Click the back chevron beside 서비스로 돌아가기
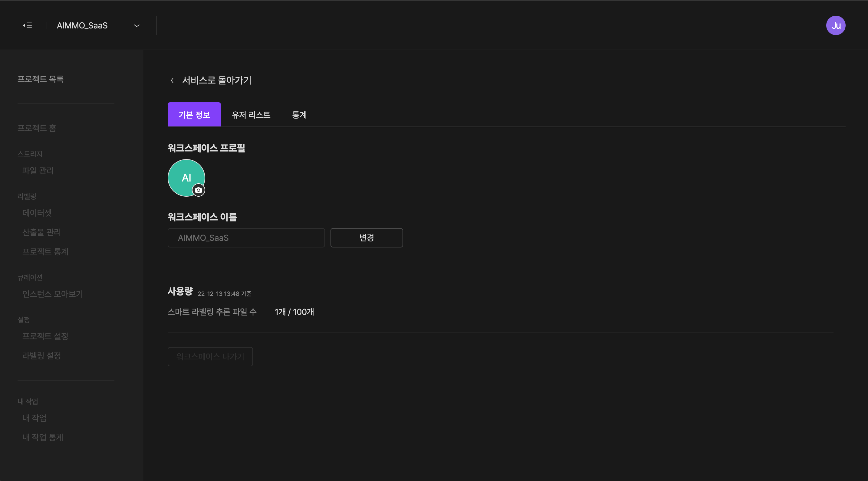The image size is (868, 481). [172, 80]
